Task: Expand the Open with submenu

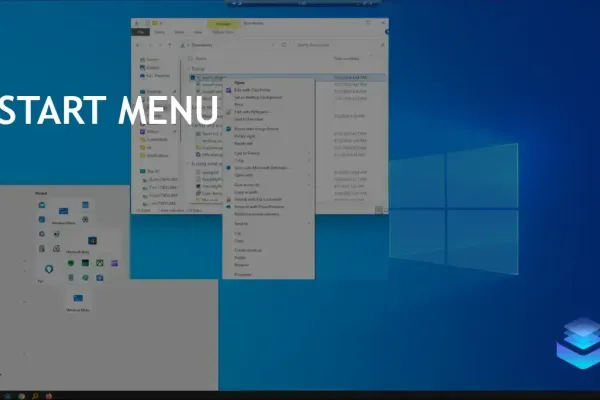Action: tap(268, 175)
